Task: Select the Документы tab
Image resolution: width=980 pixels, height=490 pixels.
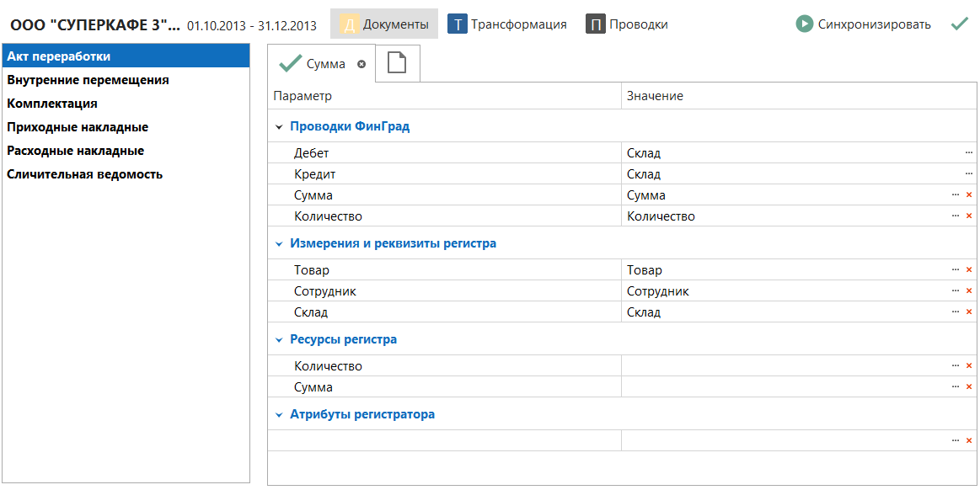Action: (384, 24)
